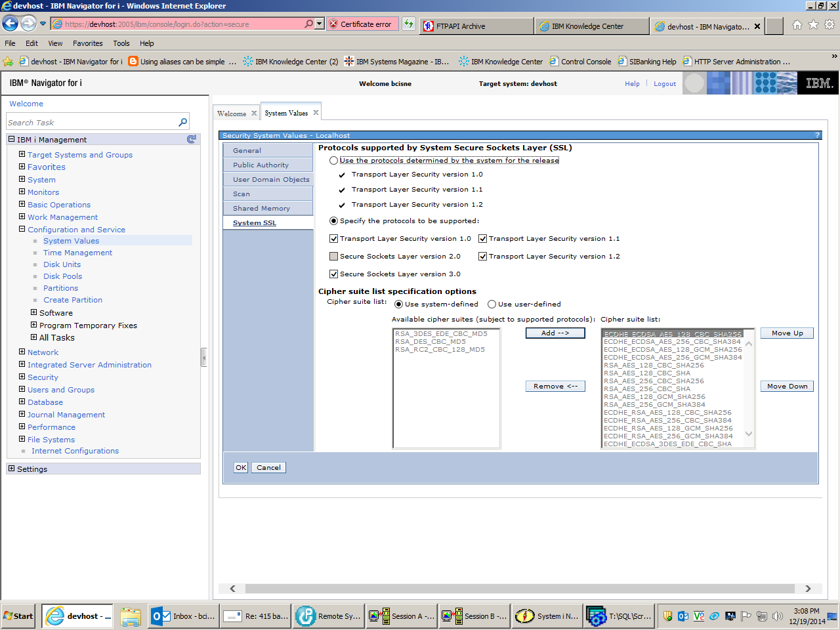This screenshot has height=630, width=840.
Task: Click the refresh icon on IBM i Management header
Action: (x=192, y=139)
